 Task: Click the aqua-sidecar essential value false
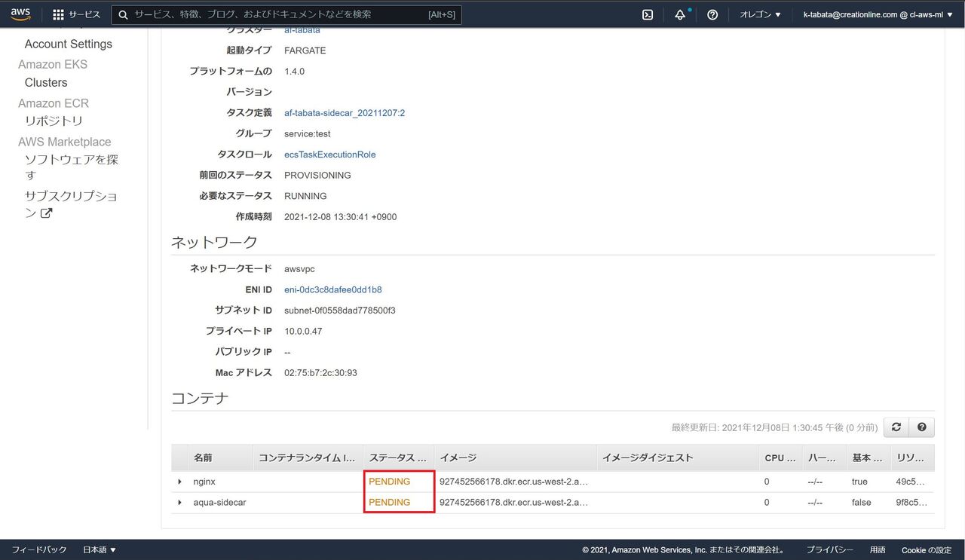coord(861,503)
